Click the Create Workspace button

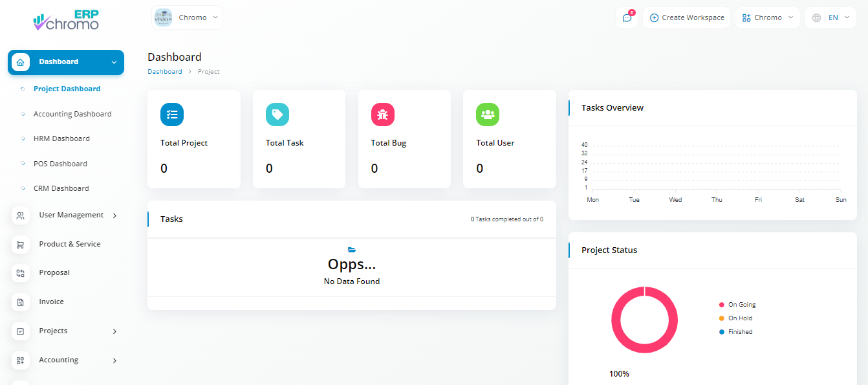686,17
